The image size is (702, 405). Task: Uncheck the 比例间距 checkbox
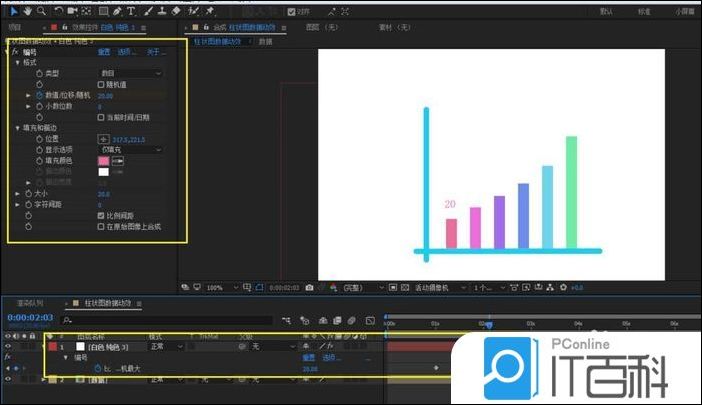pos(101,216)
